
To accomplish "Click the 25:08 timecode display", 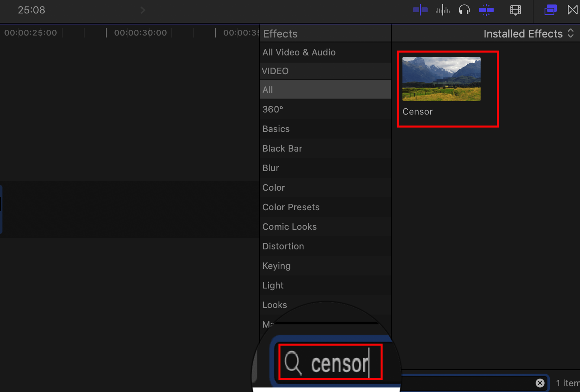I will pyautogui.click(x=31, y=10).
